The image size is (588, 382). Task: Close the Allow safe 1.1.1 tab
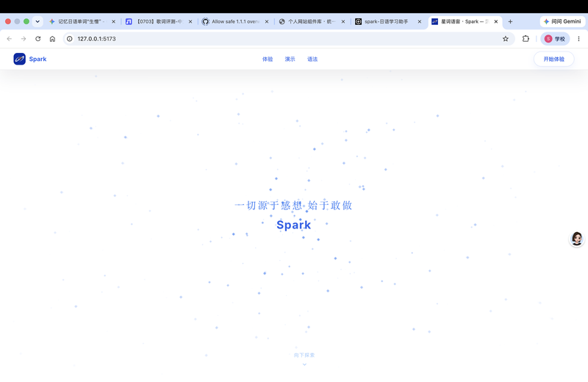tap(267, 22)
